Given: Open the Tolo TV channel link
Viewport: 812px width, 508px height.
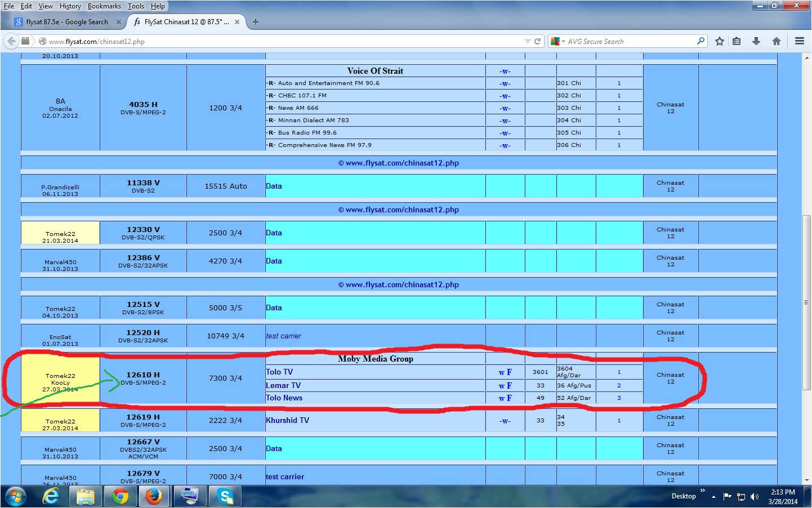Looking at the screenshot, I should (x=279, y=372).
